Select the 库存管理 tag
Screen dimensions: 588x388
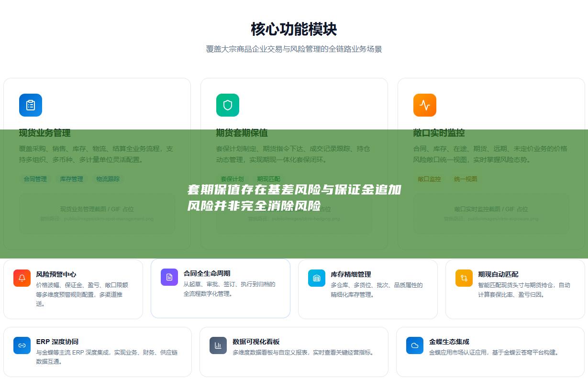pos(72,179)
